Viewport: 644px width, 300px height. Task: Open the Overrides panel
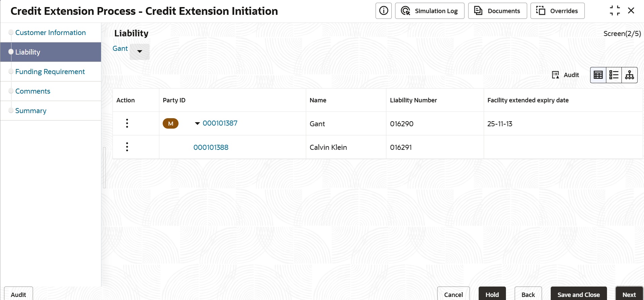pos(557,11)
